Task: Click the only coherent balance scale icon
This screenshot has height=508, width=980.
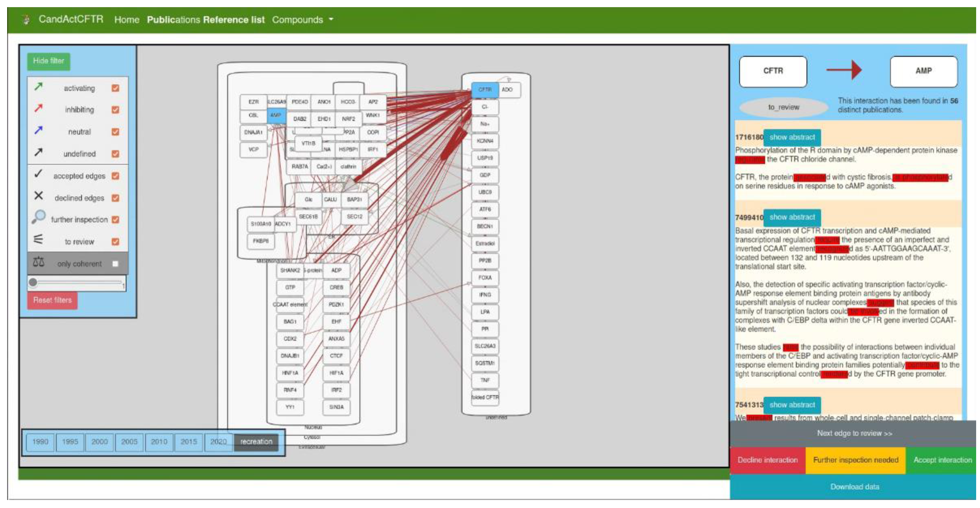Action: tap(38, 262)
